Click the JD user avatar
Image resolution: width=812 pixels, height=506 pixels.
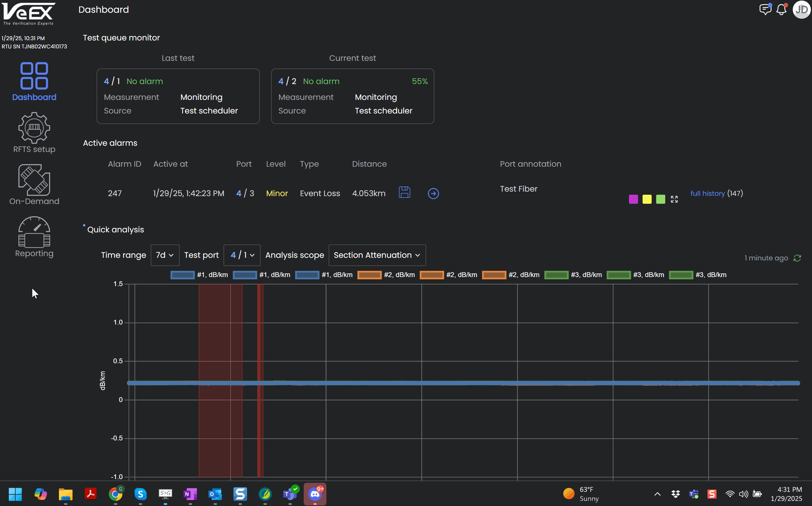[x=801, y=10]
